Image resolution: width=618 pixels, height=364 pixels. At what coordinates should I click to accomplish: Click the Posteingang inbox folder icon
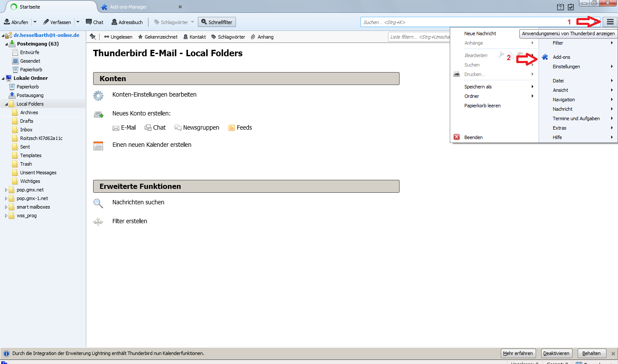click(x=12, y=44)
